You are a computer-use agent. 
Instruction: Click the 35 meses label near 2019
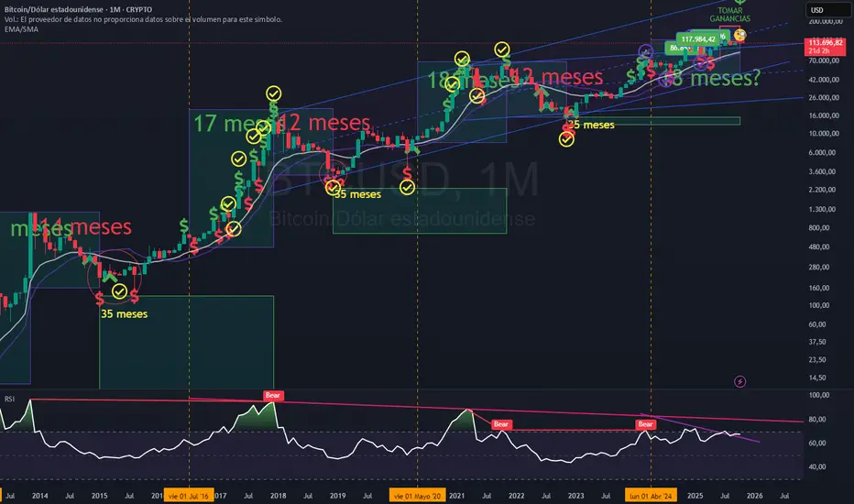(357, 194)
